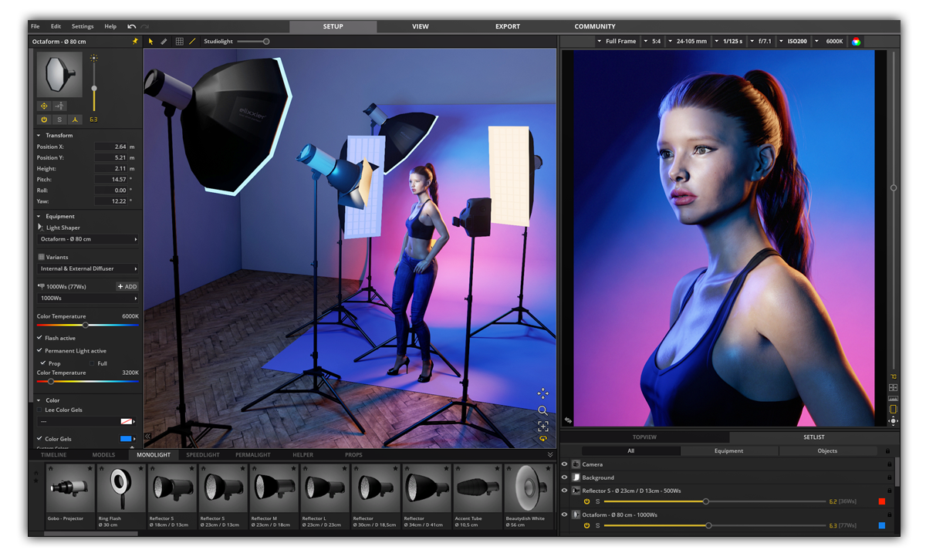
Task: Switch to the SPEEDLIGHT tab
Action: 202,454
